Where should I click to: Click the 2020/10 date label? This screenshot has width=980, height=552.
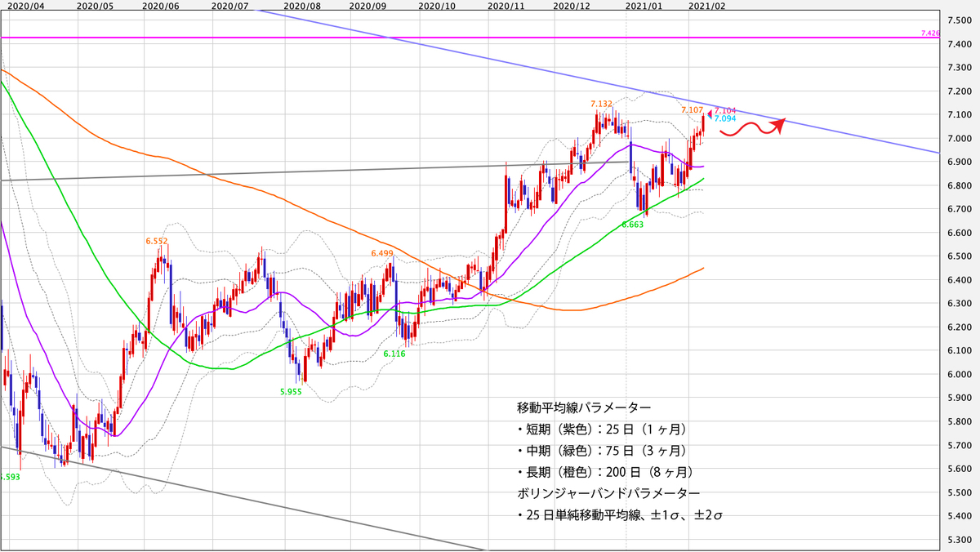(x=438, y=5)
